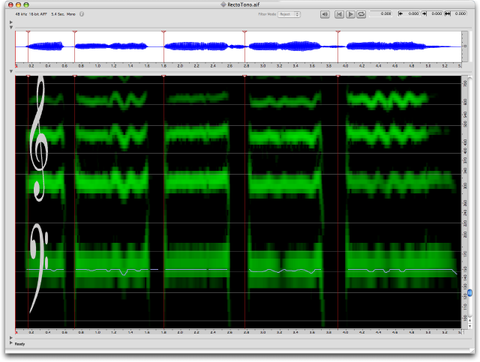Click the selection length time field
Image resolution: width=480 pixels, height=362 pixels.
tap(460, 14)
